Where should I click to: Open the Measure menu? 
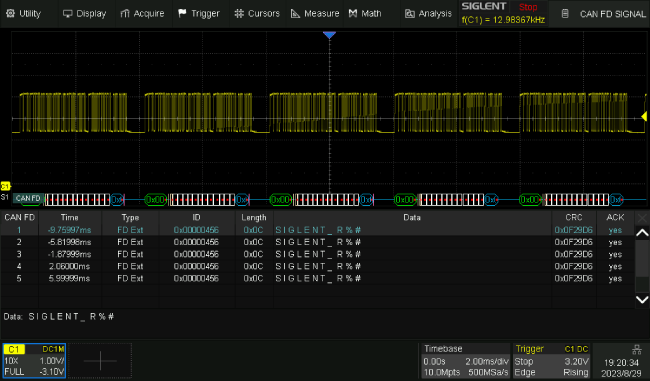(315, 14)
